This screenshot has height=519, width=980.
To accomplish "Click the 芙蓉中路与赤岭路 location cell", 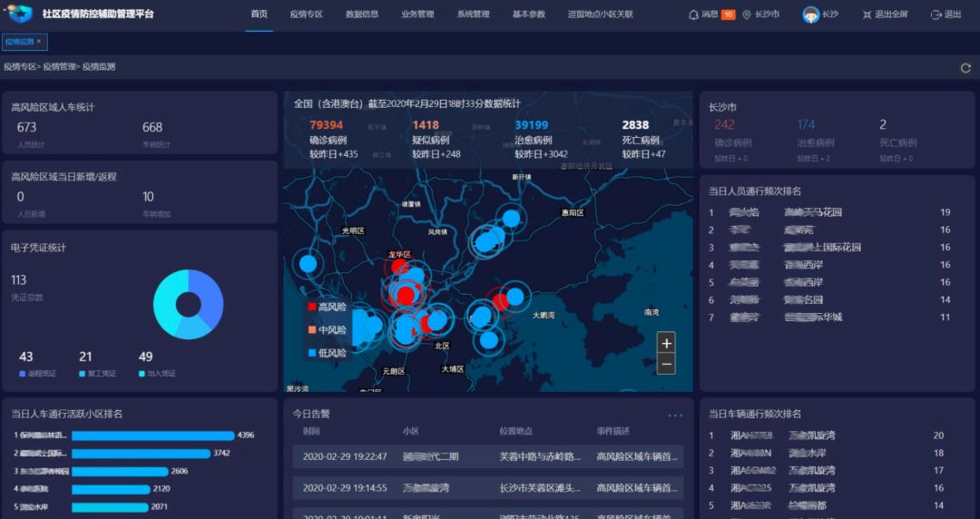I will point(540,457).
